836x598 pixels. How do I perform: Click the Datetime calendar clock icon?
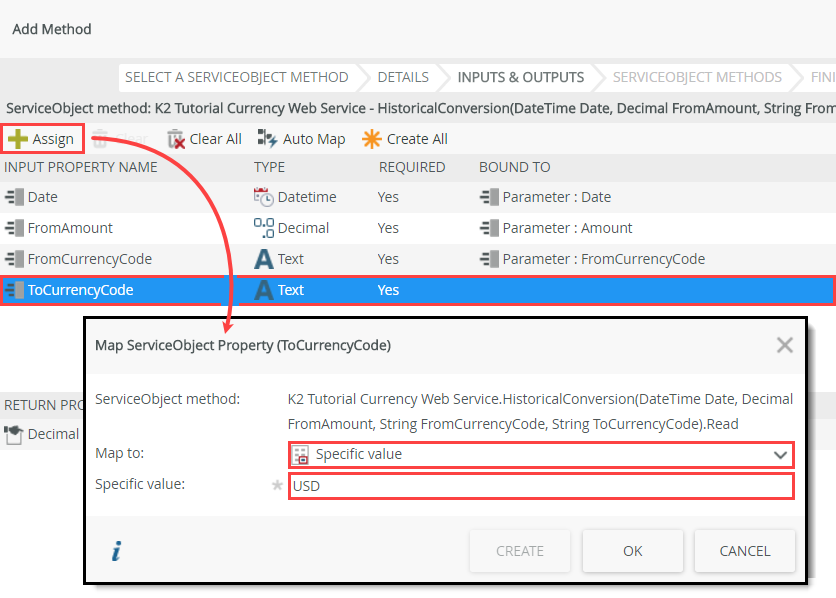click(263, 197)
